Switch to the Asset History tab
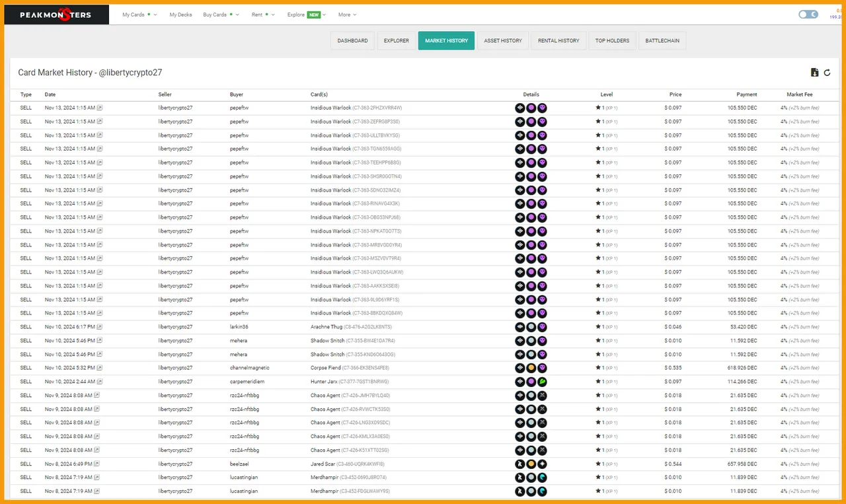Image resolution: width=846 pixels, height=504 pixels. pos(503,40)
